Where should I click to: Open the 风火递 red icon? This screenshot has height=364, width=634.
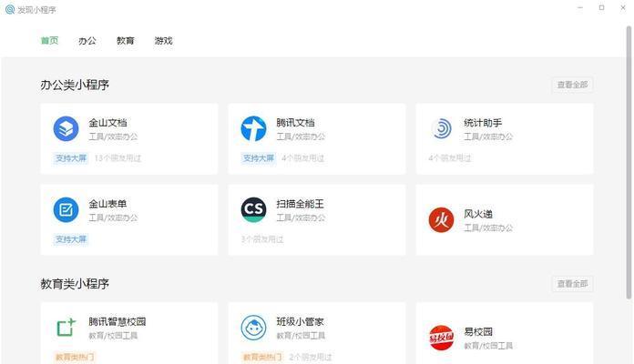[441, 220]
